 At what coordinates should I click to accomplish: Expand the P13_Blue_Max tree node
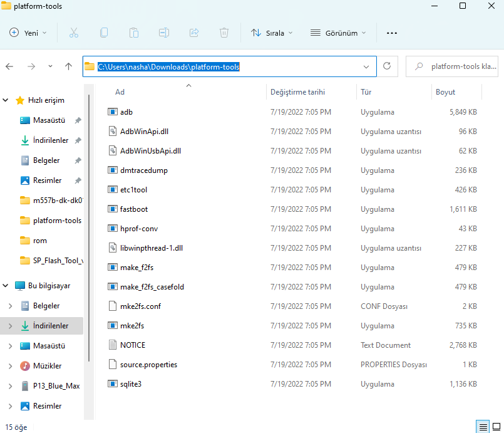coord(10,386)
